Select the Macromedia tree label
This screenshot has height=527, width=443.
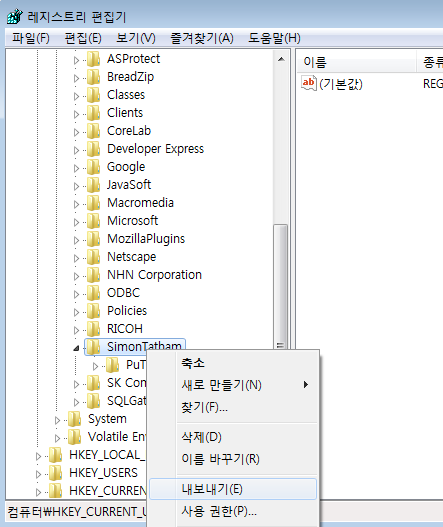[x=140, y=203]
